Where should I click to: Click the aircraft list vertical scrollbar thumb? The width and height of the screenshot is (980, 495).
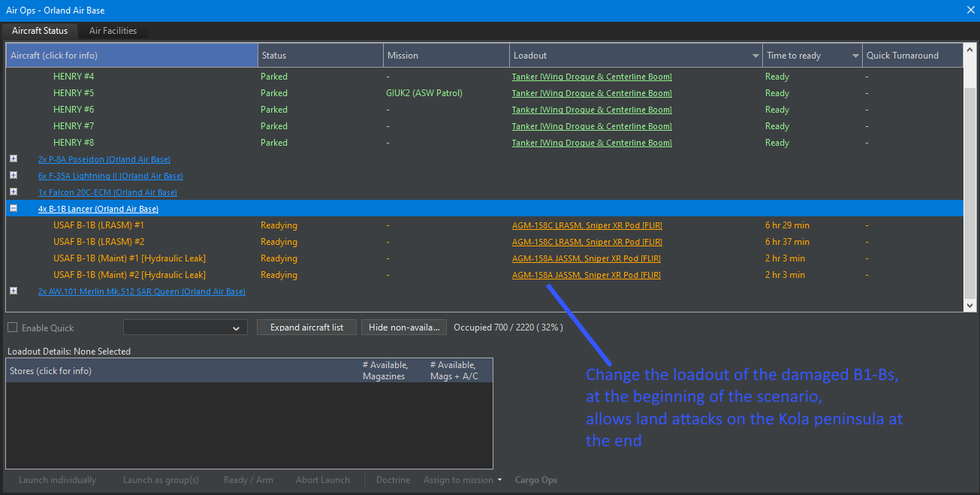969,192
